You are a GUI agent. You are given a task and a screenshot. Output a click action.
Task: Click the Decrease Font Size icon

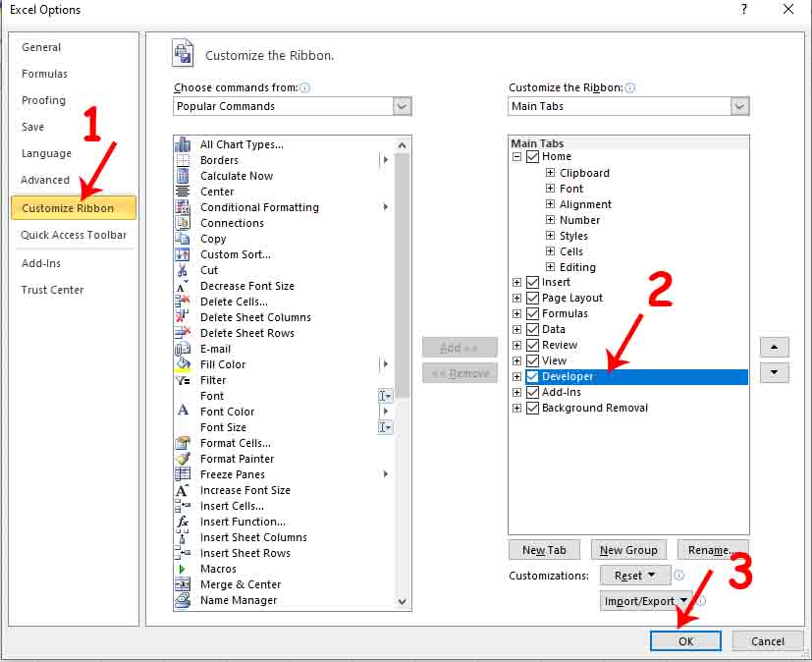coord(183,286)
